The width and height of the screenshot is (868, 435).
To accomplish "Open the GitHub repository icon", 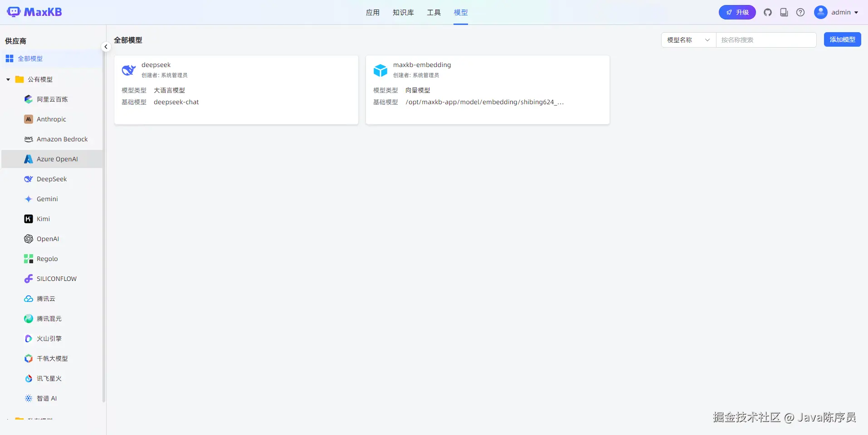I will [x=768, y=12].
